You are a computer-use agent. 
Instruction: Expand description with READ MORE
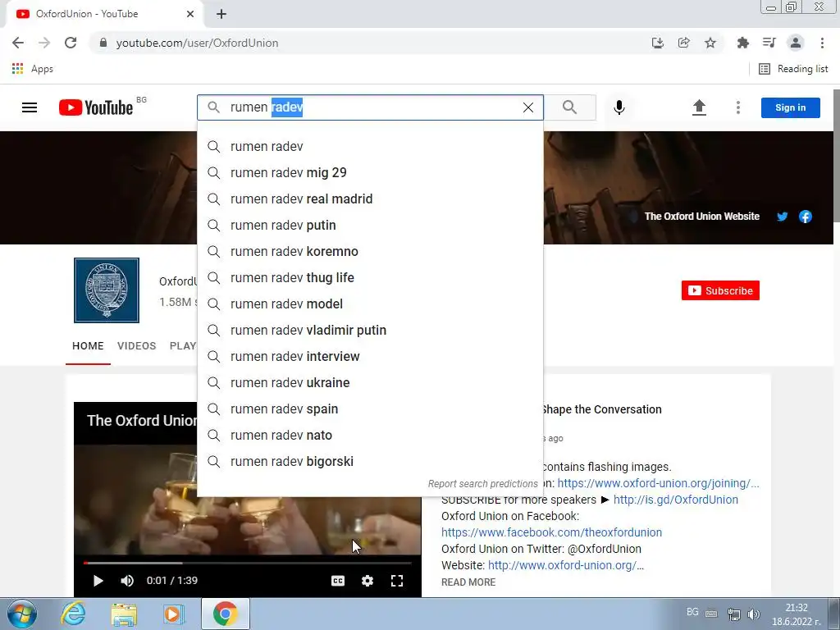tap(468, 582)
